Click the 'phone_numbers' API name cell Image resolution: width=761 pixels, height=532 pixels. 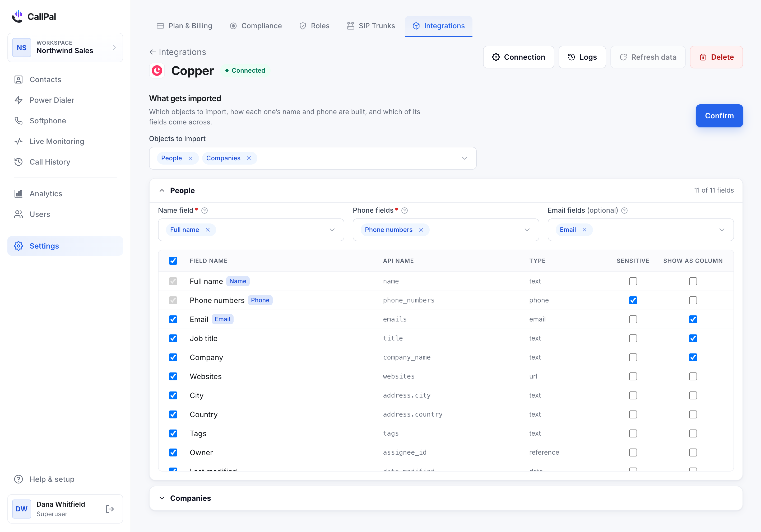pos(409,300)
